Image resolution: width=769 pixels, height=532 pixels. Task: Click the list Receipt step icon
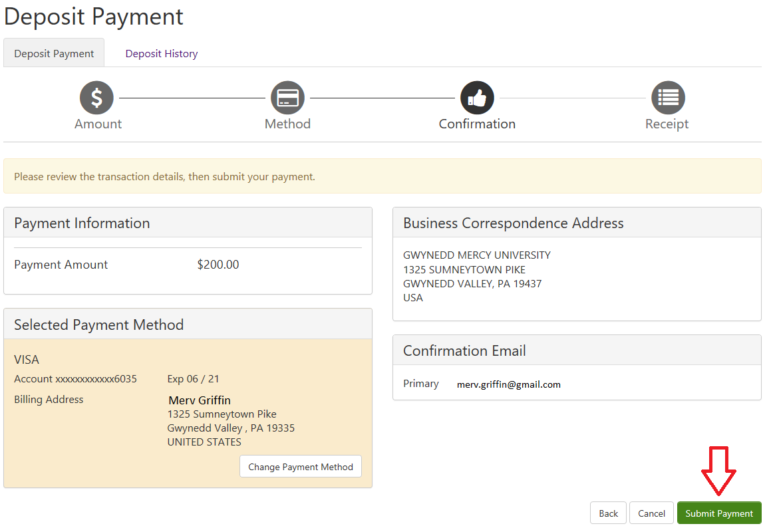point(668,98)
